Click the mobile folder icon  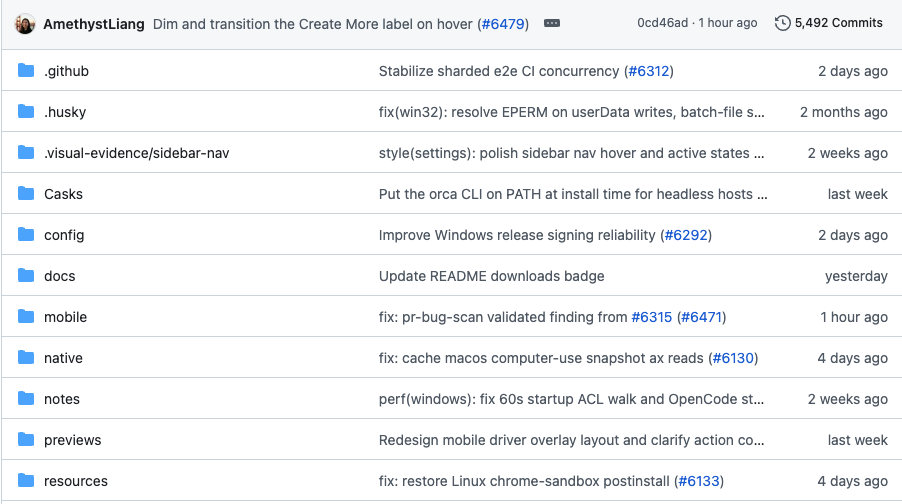coord(26,316)
